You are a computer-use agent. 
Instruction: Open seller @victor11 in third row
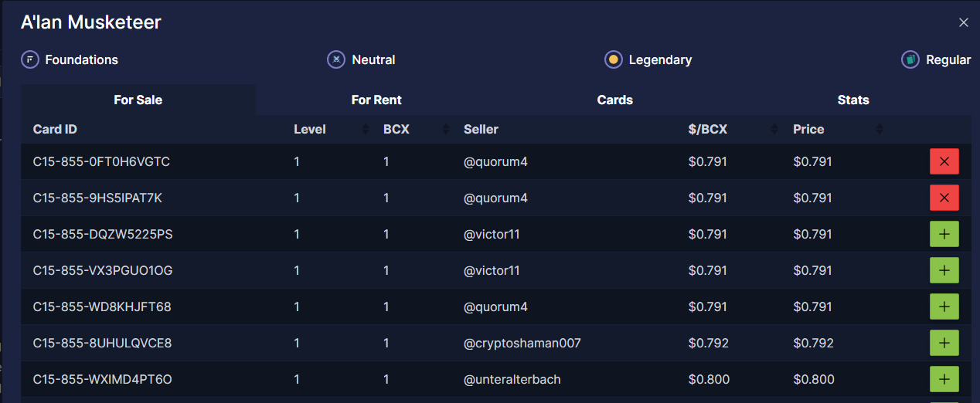(x=492, y=234)
